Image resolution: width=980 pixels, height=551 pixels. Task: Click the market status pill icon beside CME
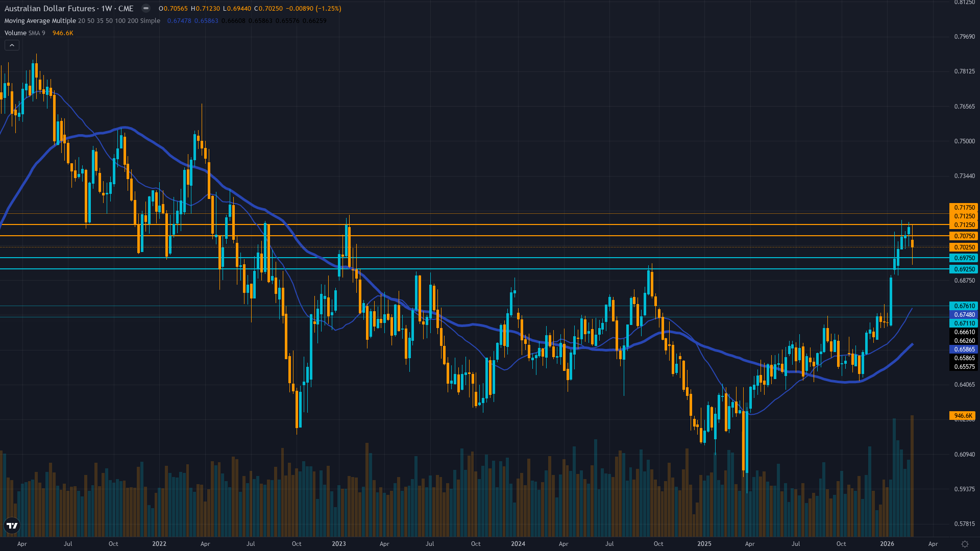point(146,8)
